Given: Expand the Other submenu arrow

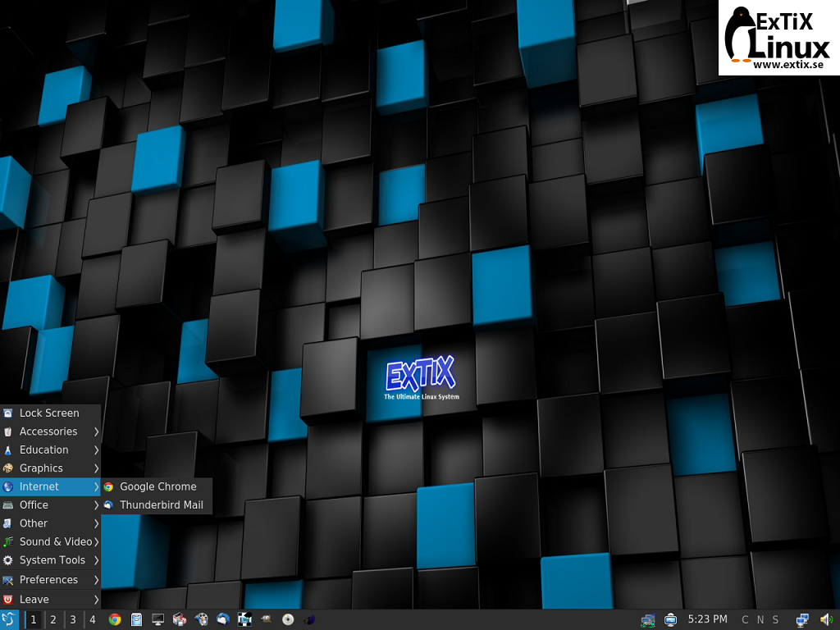Looking at the screenshot, I should (96, 523).
